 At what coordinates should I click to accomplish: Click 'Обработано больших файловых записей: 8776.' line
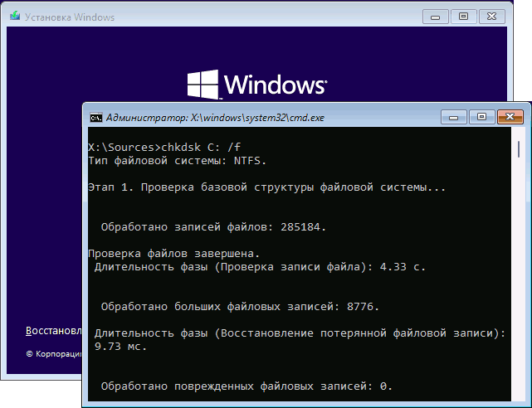pos(240,307)
